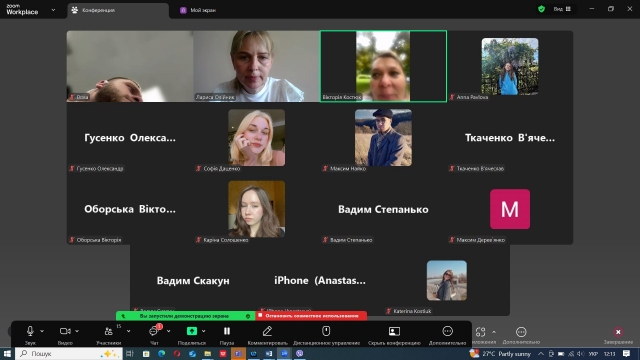Select the Вадим Скакун name tile
This screenshot has height=360, width=640.
click(x=193, y=280)
